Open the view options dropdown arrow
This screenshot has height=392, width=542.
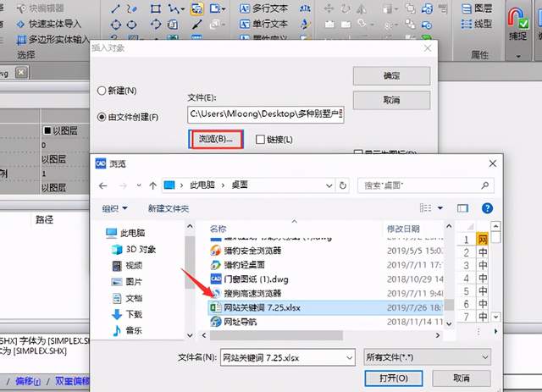tap(440, 208)
